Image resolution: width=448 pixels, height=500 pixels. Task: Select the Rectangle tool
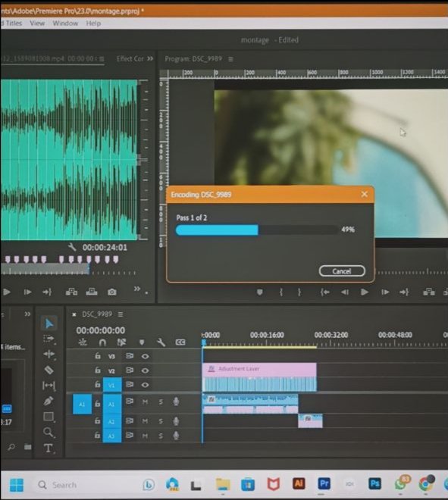pyautogui.click(x=49, y=417)
